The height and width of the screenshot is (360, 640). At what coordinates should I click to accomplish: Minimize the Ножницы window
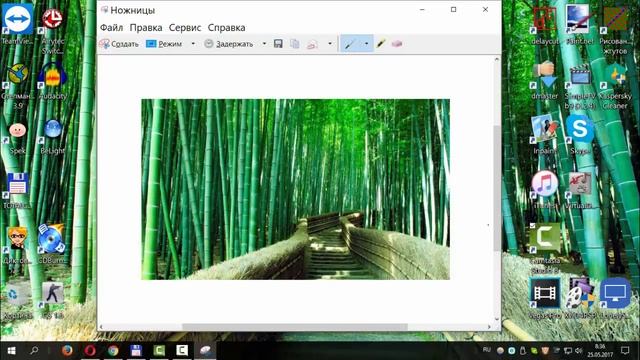(422, 9)
